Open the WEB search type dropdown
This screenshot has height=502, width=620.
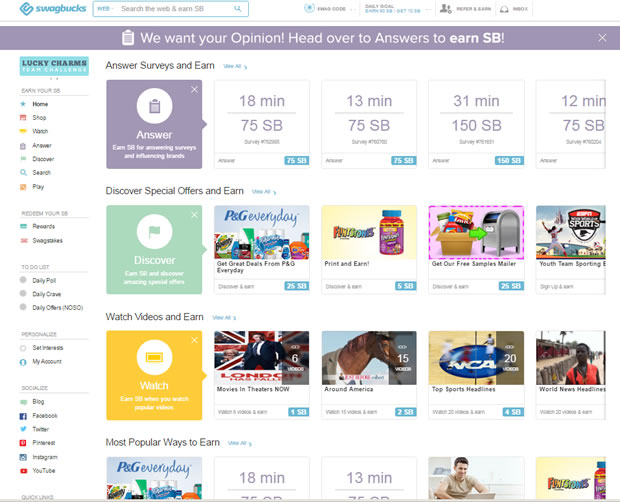(x=105, y=9)
